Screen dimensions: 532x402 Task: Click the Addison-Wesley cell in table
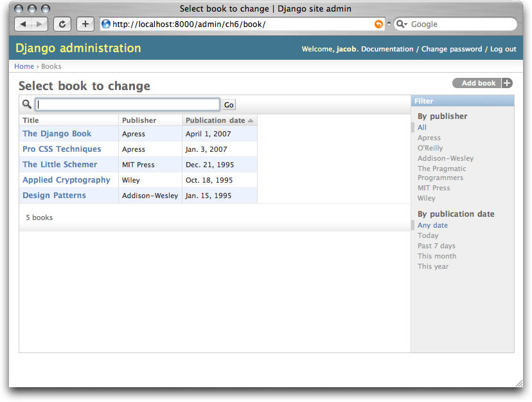tap(150, 196)
